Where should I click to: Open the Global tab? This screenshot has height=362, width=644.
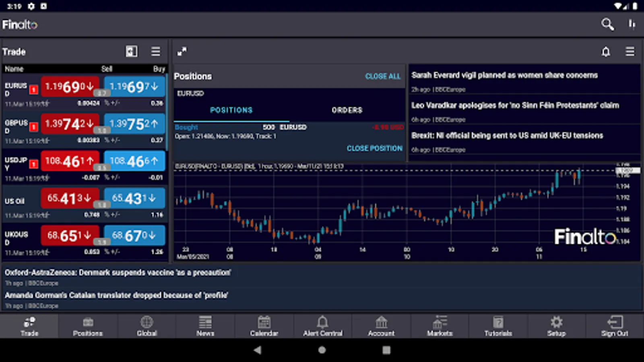coord(147,326)
